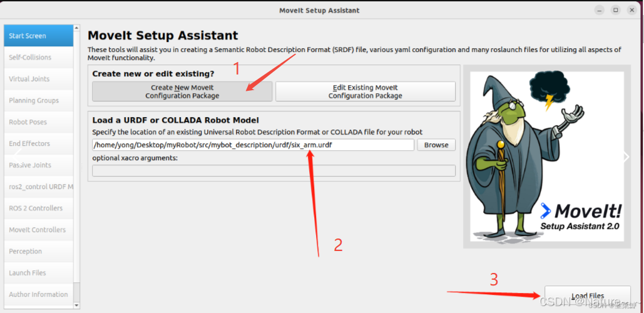Go to Virtual Joints step

39,79
